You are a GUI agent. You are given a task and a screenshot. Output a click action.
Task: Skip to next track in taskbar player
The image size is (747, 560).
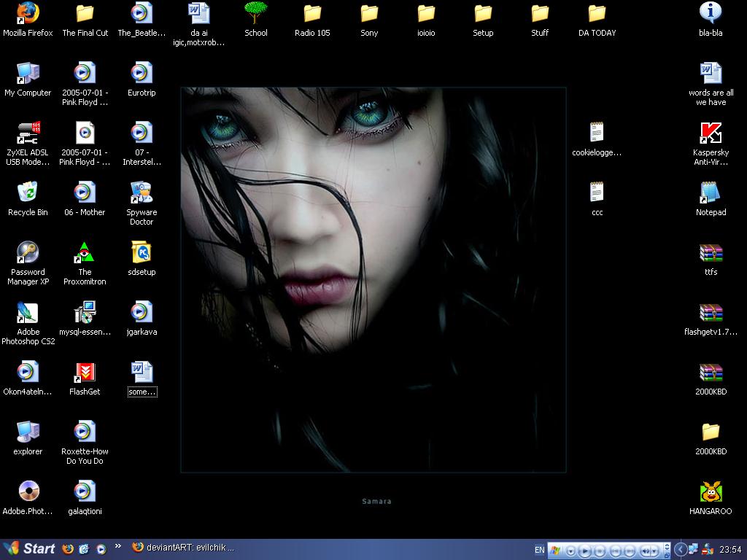[x=630, y=551]
